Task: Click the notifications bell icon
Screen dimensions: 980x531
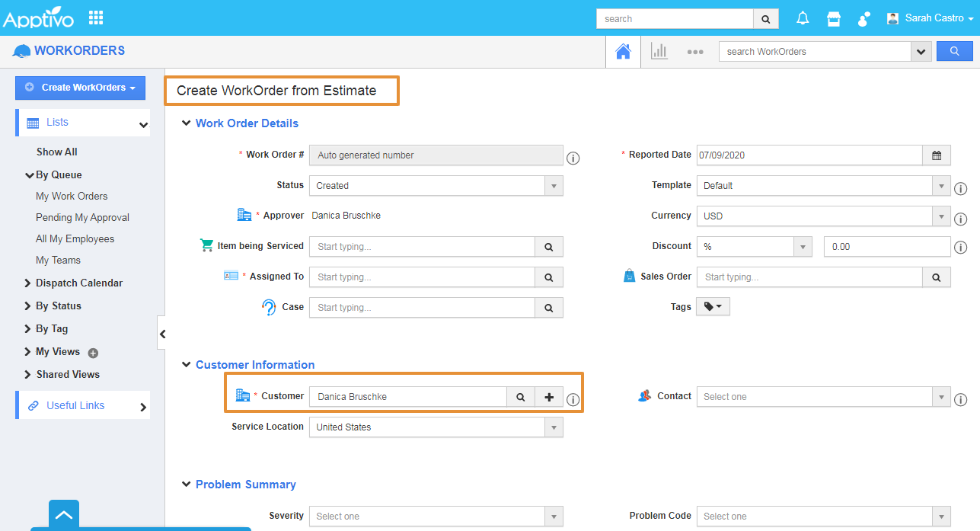Action: [x=803, y=18]
